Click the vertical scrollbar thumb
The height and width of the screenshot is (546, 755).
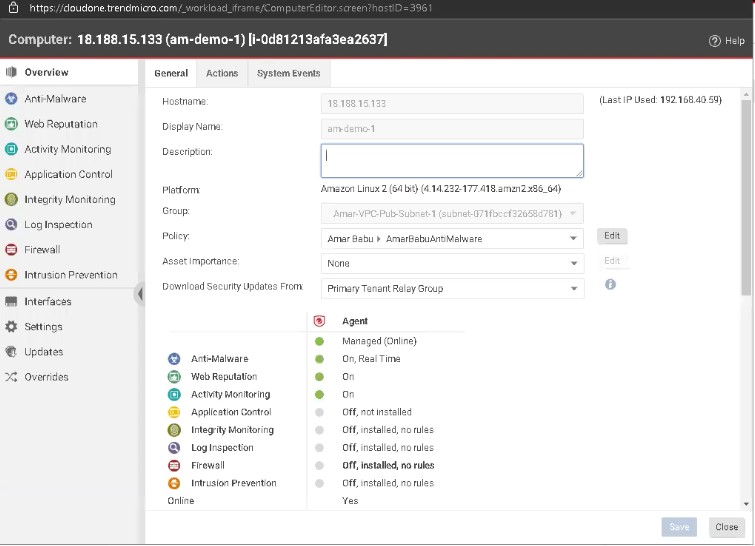coord(746,196)
